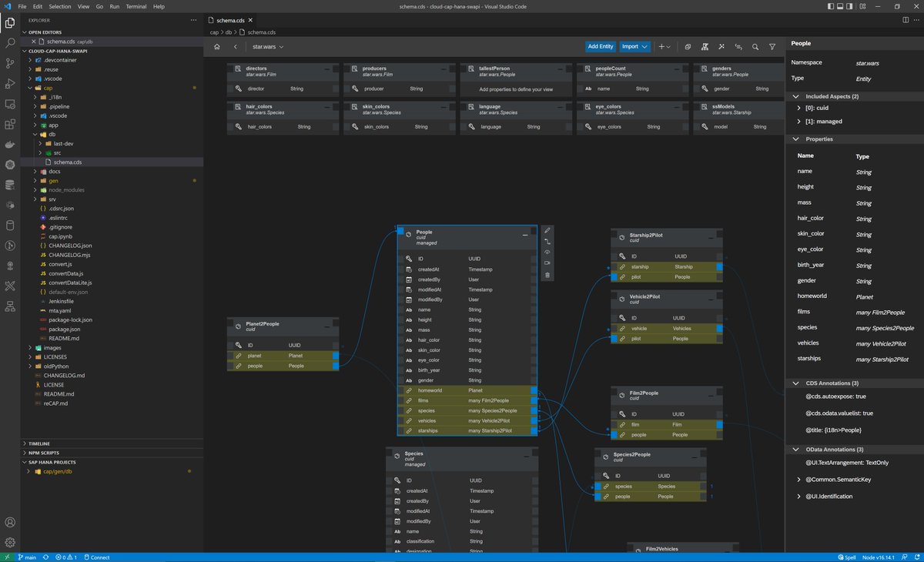Viewport: 924px width, 562px height.
Task: Click the projection eye icon beside People
Action: pyautogui.click(x=547, y=253)
